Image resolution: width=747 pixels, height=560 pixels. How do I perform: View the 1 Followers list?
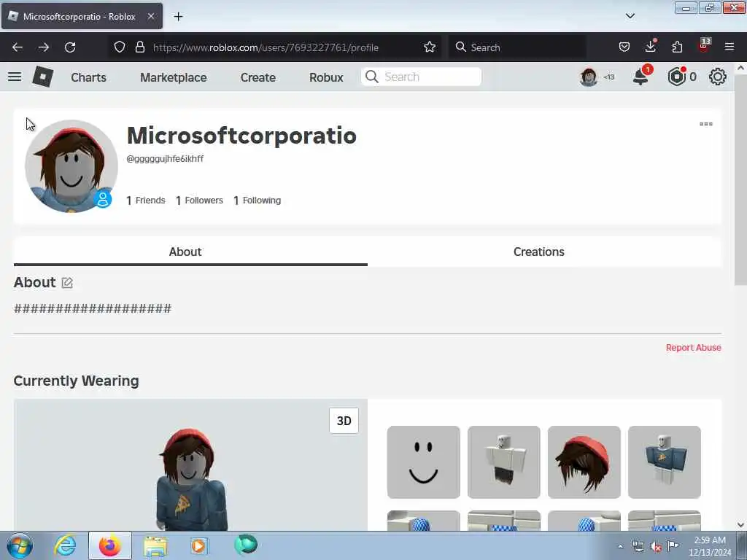coord(199,201)
